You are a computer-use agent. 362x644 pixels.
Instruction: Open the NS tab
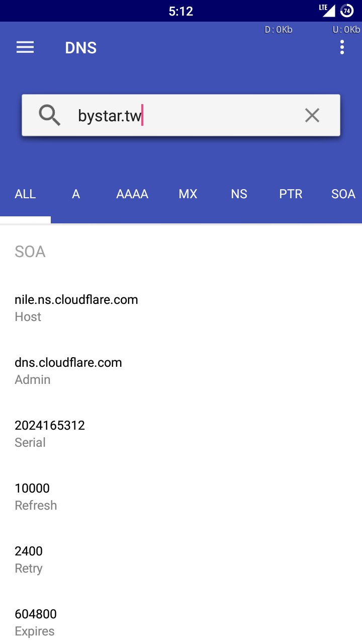click(239, 194)
